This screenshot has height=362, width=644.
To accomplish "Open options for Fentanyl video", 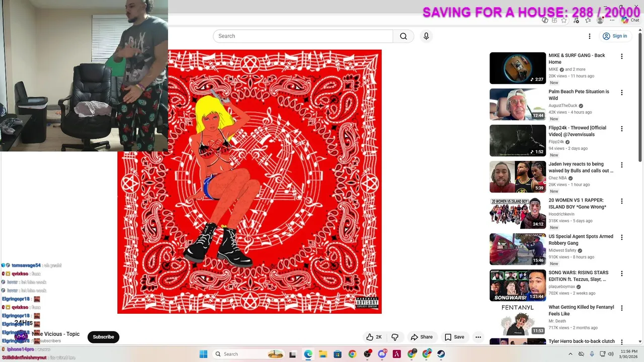I will pos(622,308).
